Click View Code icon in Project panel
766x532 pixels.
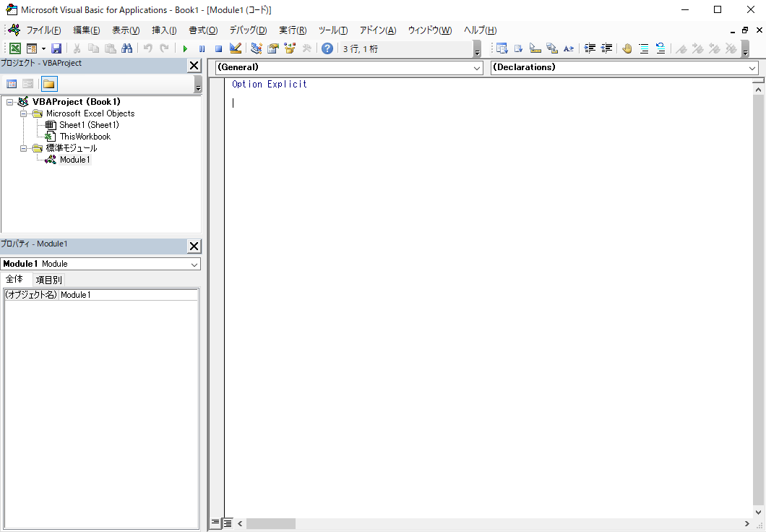pos(12,84)
